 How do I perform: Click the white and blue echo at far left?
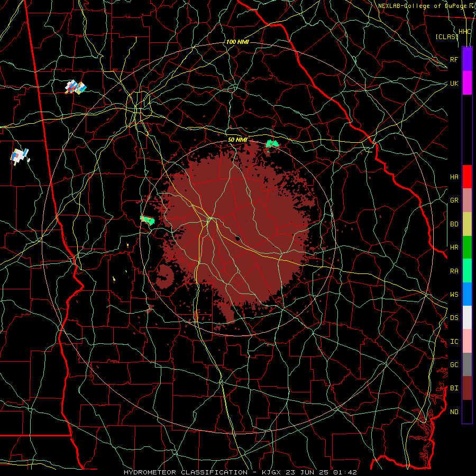20,156
